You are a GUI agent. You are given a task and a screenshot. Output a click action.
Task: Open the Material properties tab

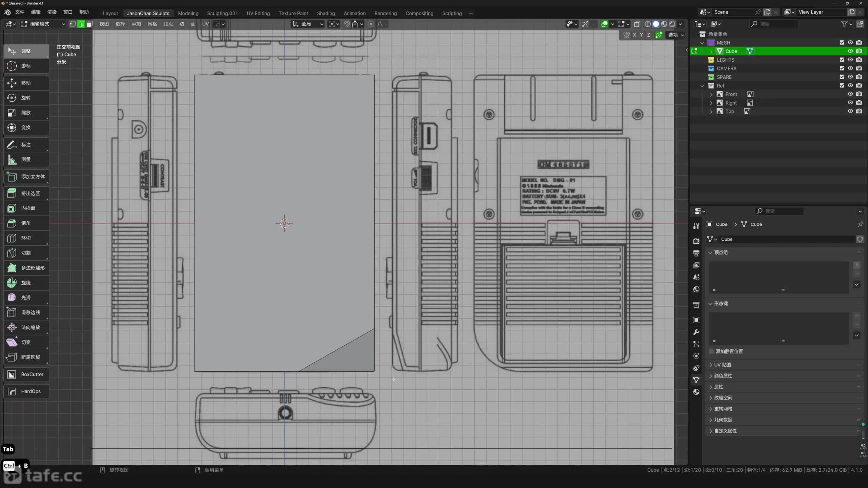click(x=696, y=392)
